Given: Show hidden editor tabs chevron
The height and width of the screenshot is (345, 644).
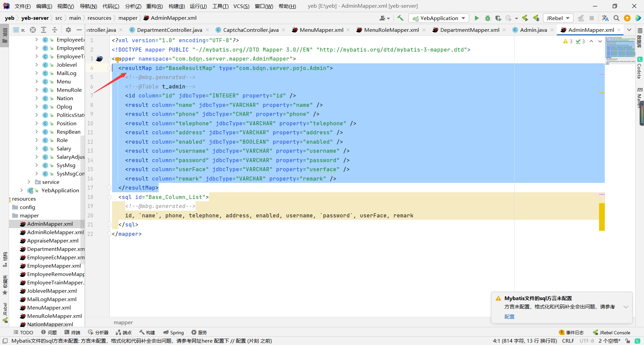Looking at the screenshot, I should click(629, 30).
